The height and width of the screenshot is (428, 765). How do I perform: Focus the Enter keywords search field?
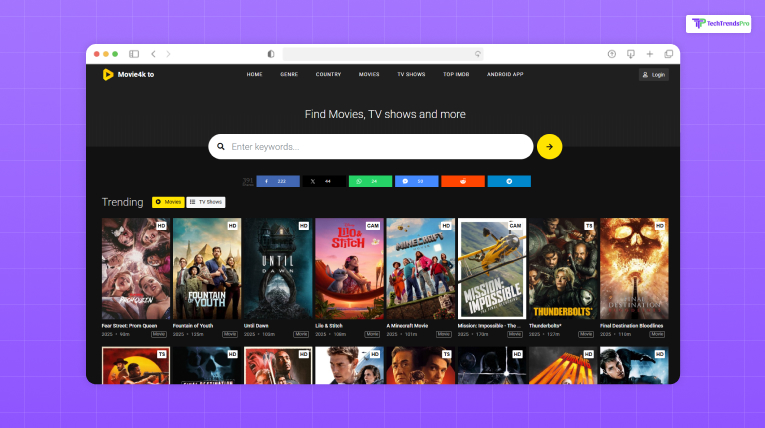tap(371, 146)
